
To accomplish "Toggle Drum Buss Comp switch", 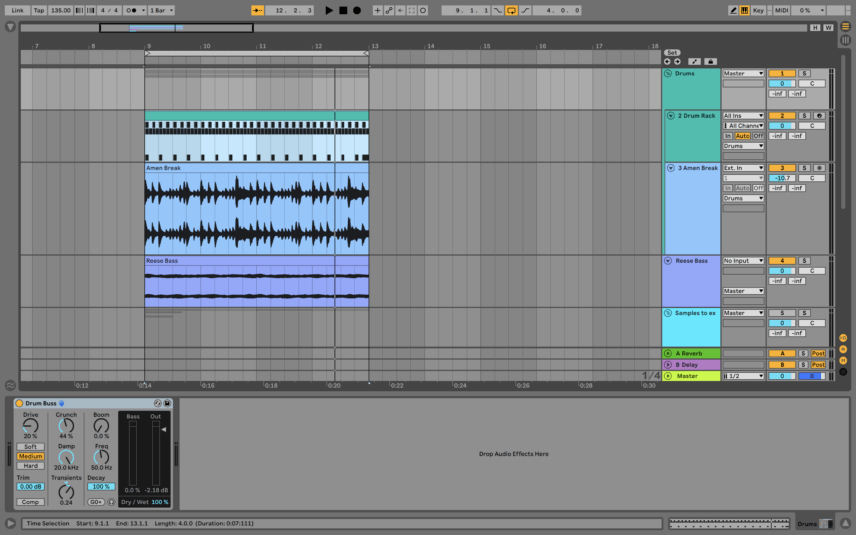I will (30, 502).
